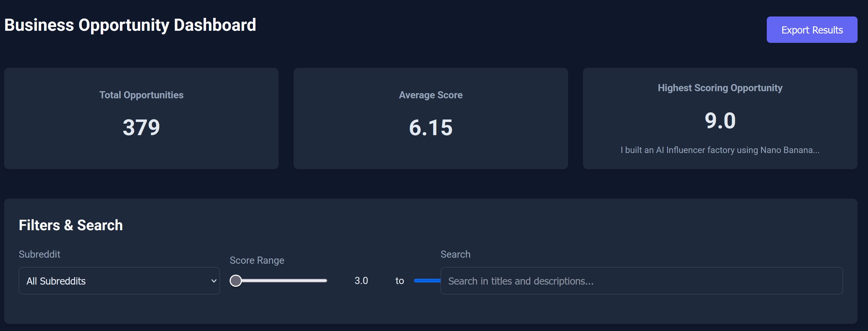Click the Filters & Search heading
This screenshot has width=868, height=331.
tap(71, 225)
